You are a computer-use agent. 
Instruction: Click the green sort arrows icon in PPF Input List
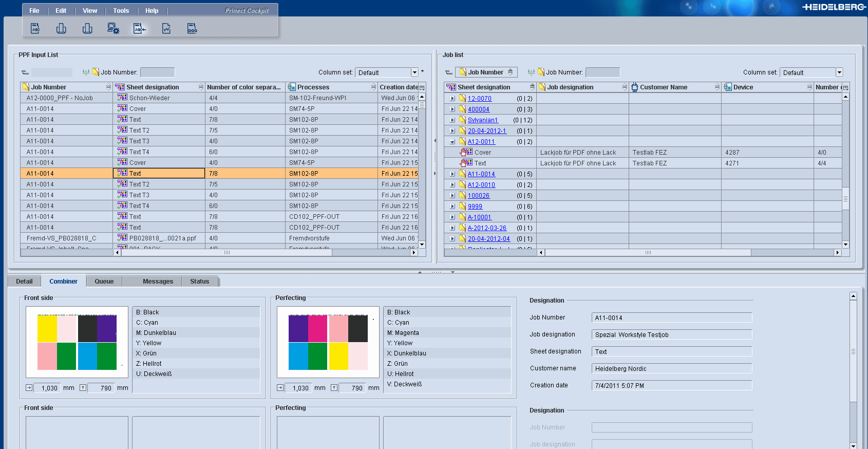click(x=86, y=72)
